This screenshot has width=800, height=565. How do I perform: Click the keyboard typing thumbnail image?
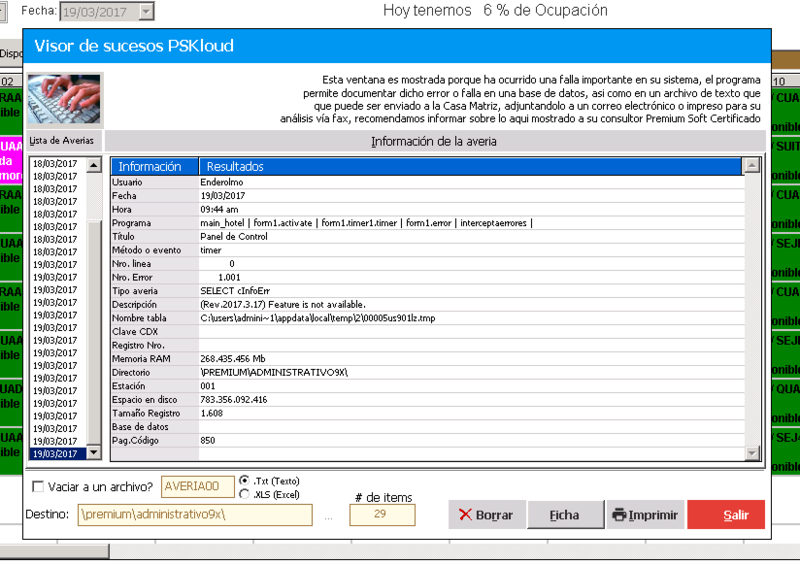[64, 100]
